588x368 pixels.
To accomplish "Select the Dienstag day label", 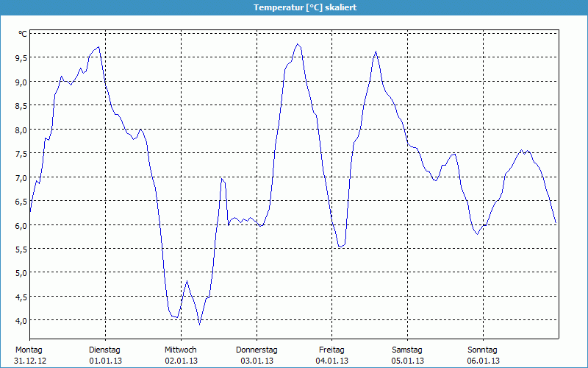I will point(104,350).
